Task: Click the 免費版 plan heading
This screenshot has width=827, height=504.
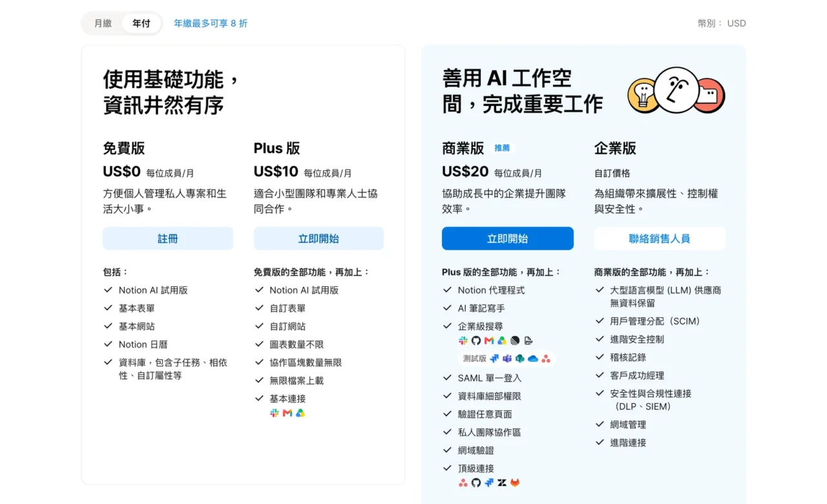Action: coord(124,148)
